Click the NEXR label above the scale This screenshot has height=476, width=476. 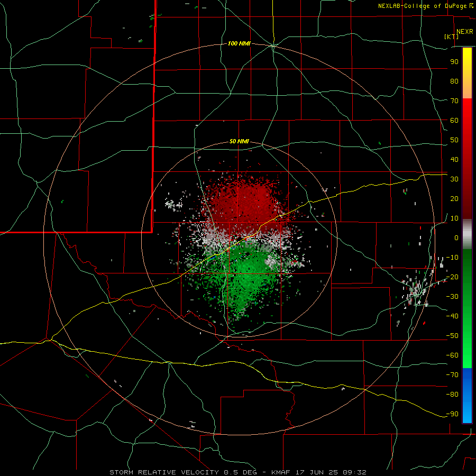tap(465, 32)
